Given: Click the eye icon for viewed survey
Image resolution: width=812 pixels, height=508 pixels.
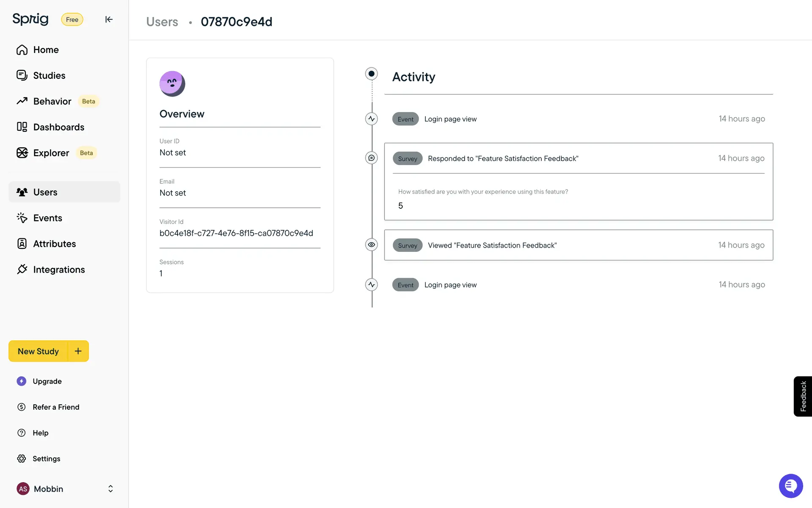Looking at the screenshot, I should click(x=371, y=245).
